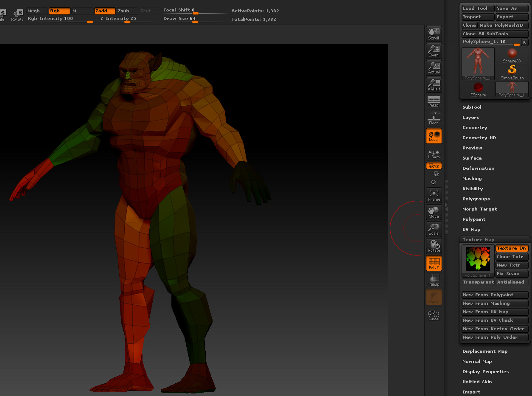Toggle Mrgb paint mode
This screenshot has height=396, width=532.
[x=37, y=11]
